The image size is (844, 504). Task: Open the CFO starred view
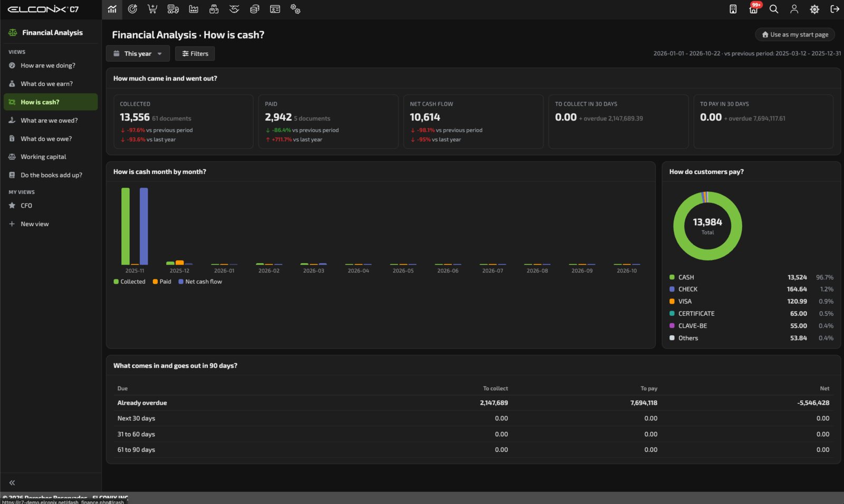51,206
